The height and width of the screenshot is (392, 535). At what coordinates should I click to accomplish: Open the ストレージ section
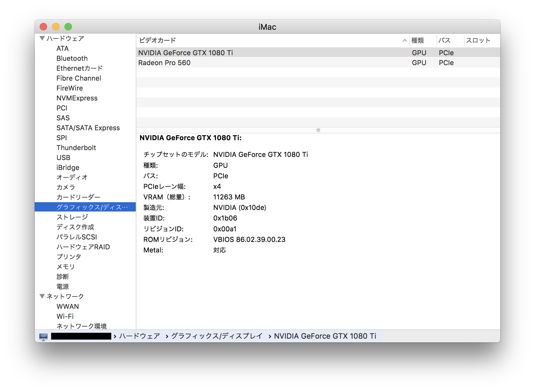[x=72, y=217]
